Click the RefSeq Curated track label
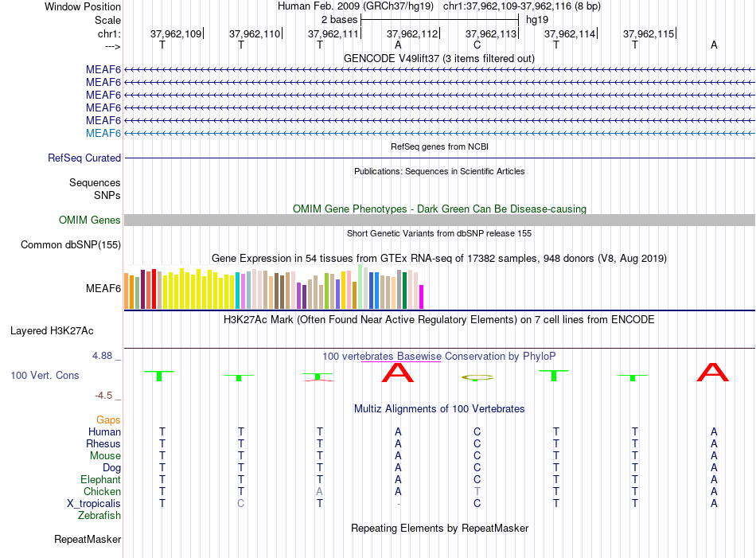 click(x=84, y=158)
